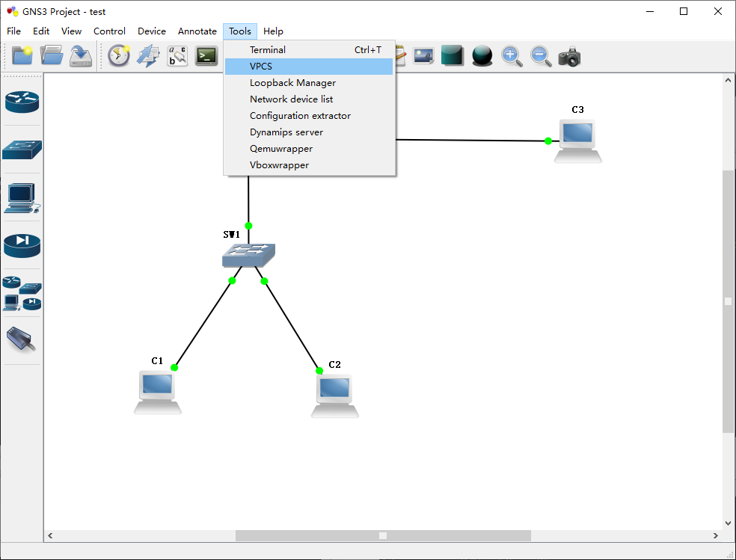
Task: Choose VPCS from the Tools menu
Action: tap(309, 66)
